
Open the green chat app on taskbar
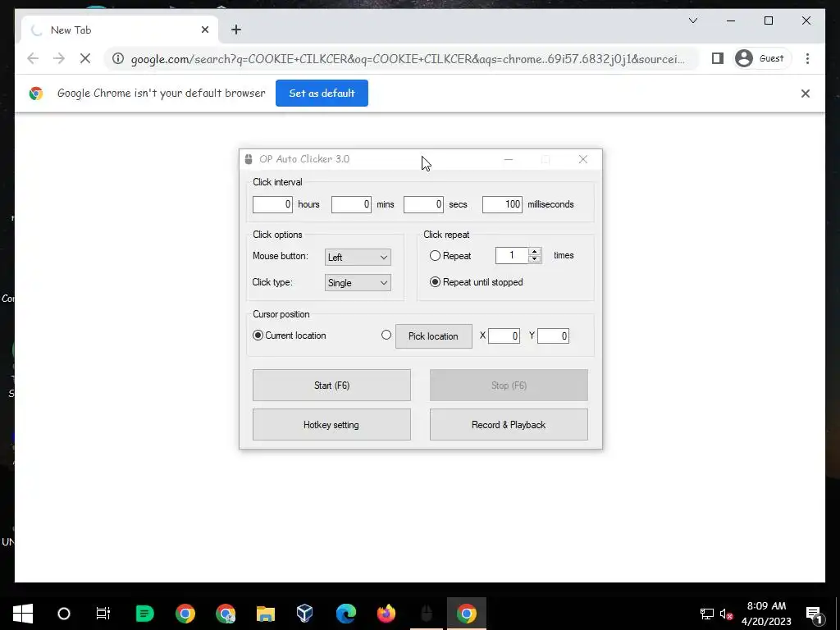tap(144, 614)
